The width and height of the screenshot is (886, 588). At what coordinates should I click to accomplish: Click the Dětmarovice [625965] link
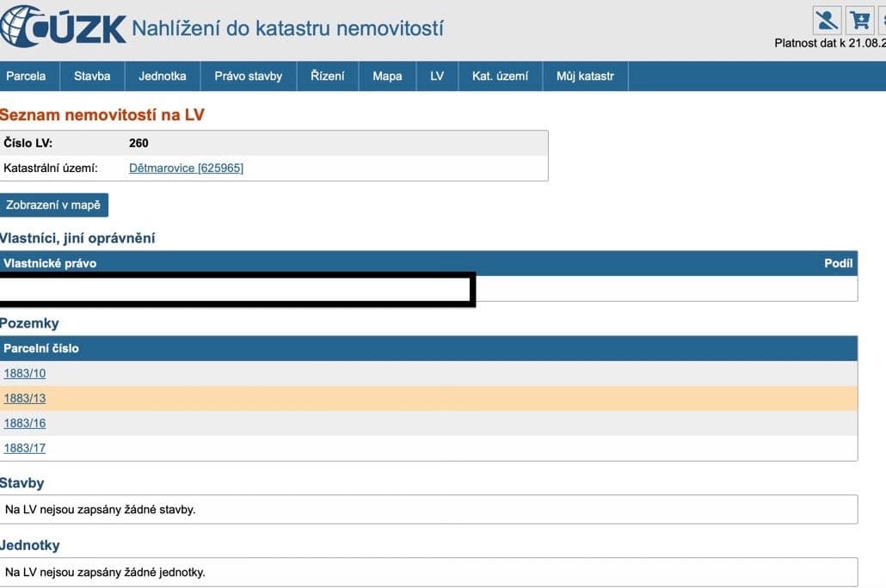click(186, 168)
